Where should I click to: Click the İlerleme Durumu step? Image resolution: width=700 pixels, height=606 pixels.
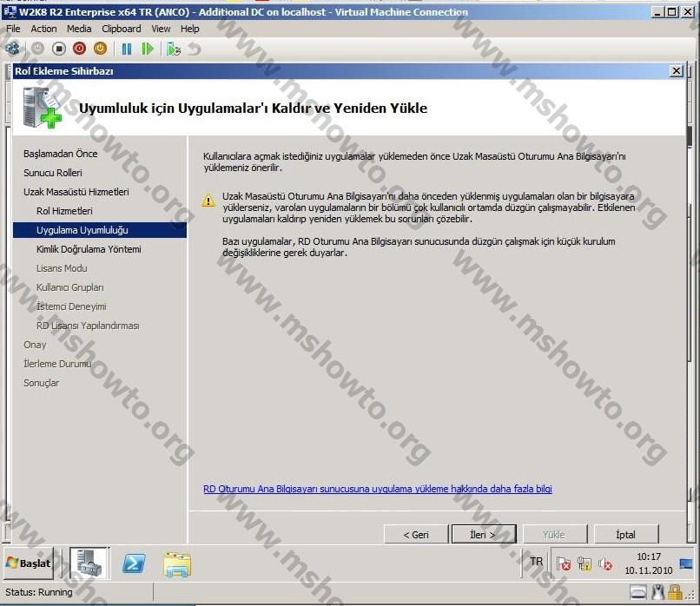[x=57, y=364]
